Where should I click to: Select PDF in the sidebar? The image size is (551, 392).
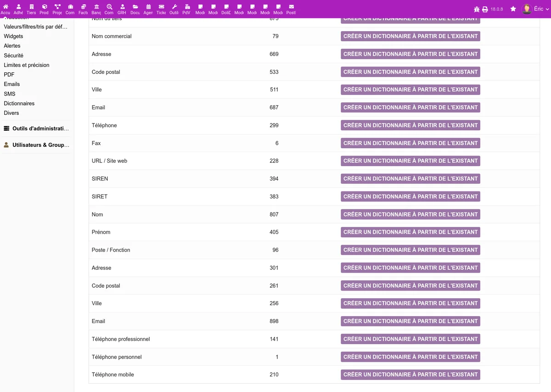[9, 75]
